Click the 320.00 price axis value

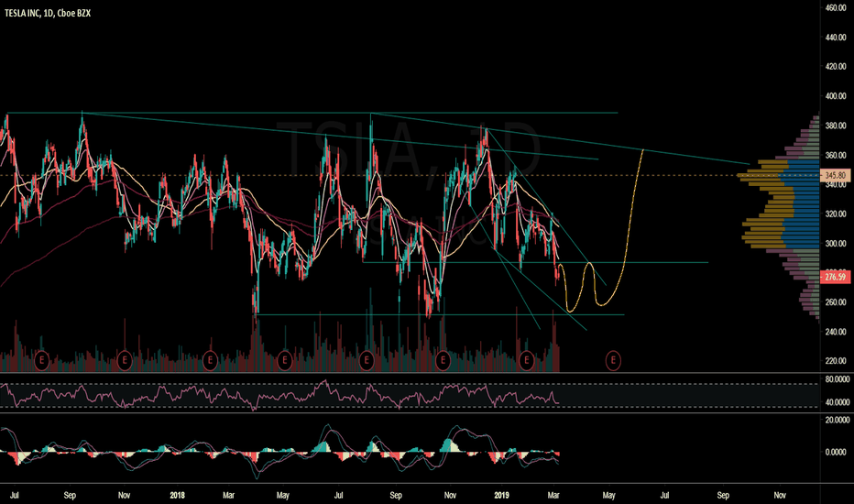click(x=835, y=214)
